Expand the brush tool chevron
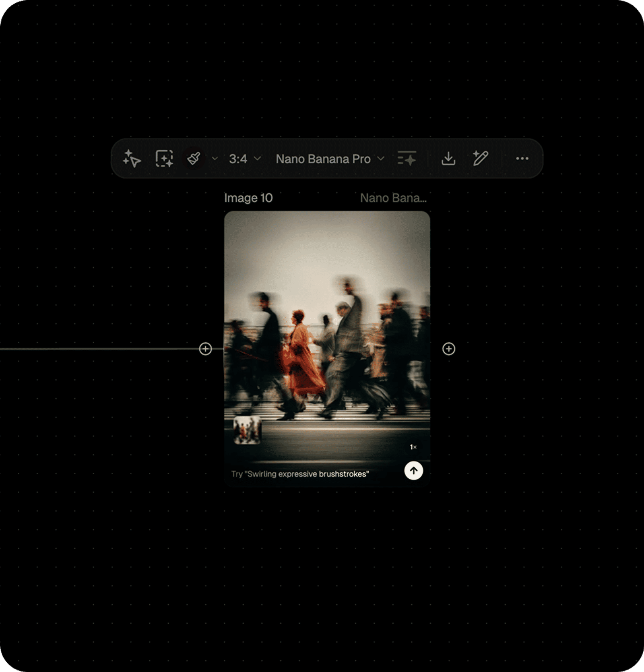 click(215, 158)
